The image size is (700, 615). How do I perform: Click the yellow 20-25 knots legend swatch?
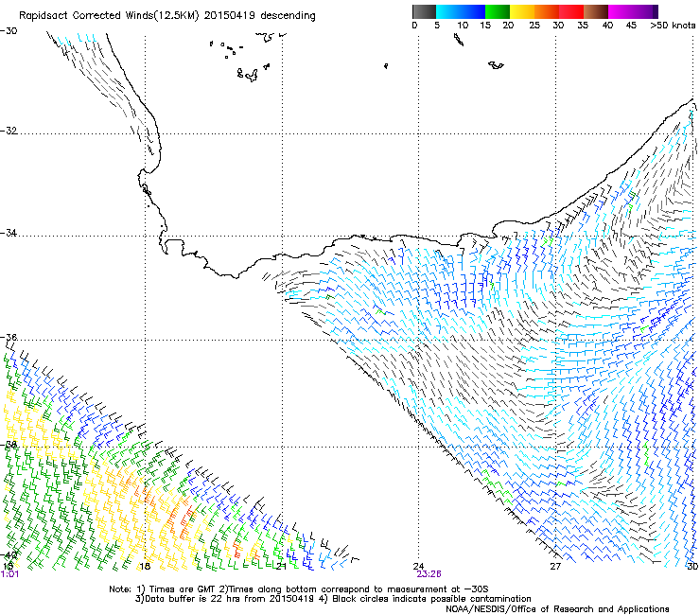[522, 11]
